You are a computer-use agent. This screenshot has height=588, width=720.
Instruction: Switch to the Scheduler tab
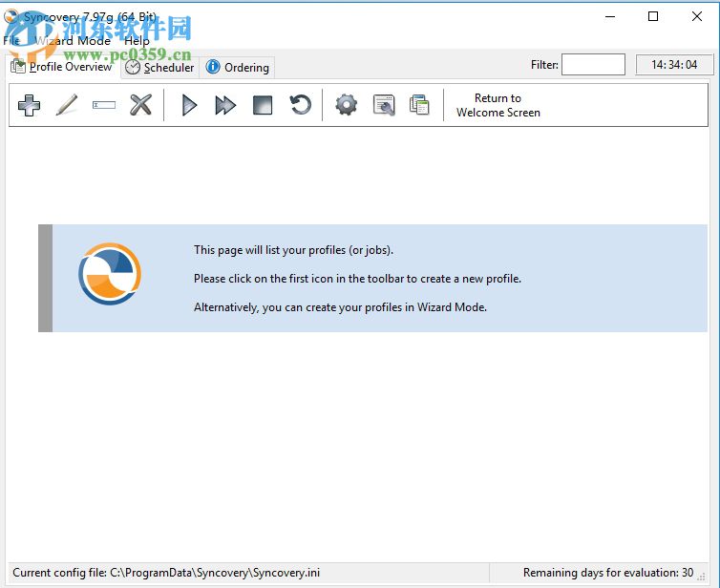click(x=159, y=68)
